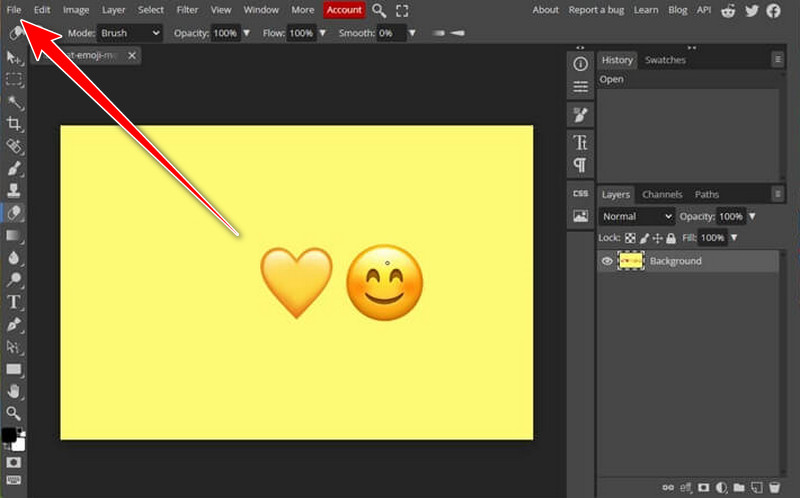Image resolution: width=800 pixels, height=498 pixels.
Task: Expand the layer Fill slider arrow
Action: click(x=736, y=238)
